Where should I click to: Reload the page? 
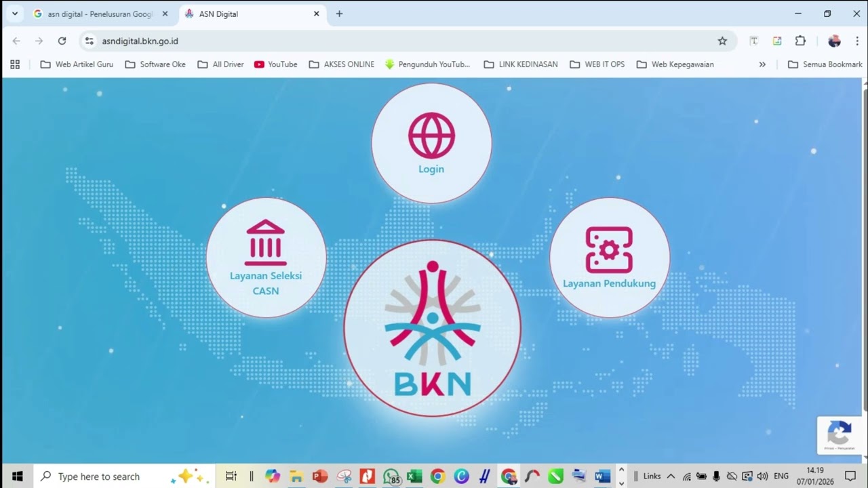(x=62, y=41)
